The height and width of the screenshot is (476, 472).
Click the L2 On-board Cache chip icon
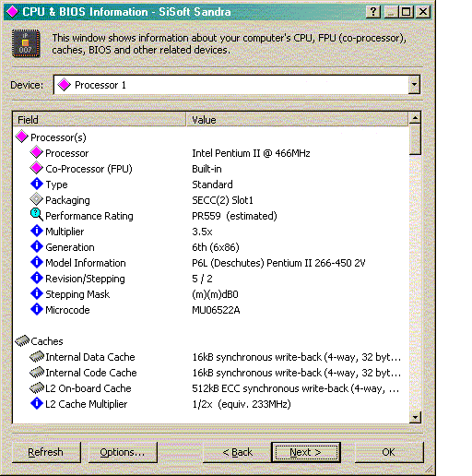pos(37,388)
